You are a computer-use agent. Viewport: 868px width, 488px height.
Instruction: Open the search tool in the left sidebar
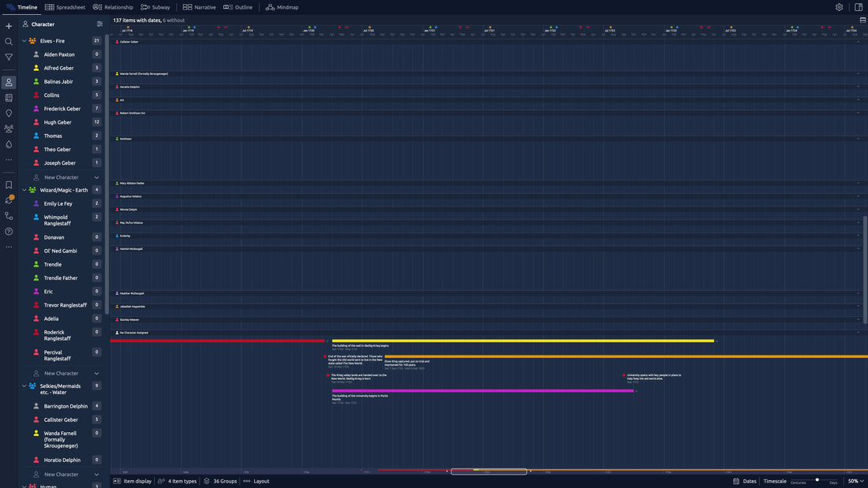[9, 41]
